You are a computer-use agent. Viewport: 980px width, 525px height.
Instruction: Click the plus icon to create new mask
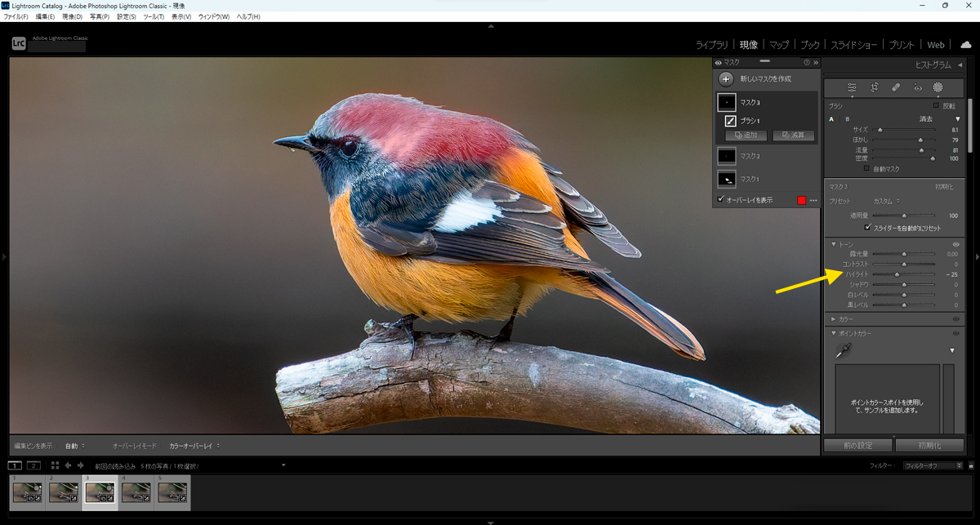[726, 79]
